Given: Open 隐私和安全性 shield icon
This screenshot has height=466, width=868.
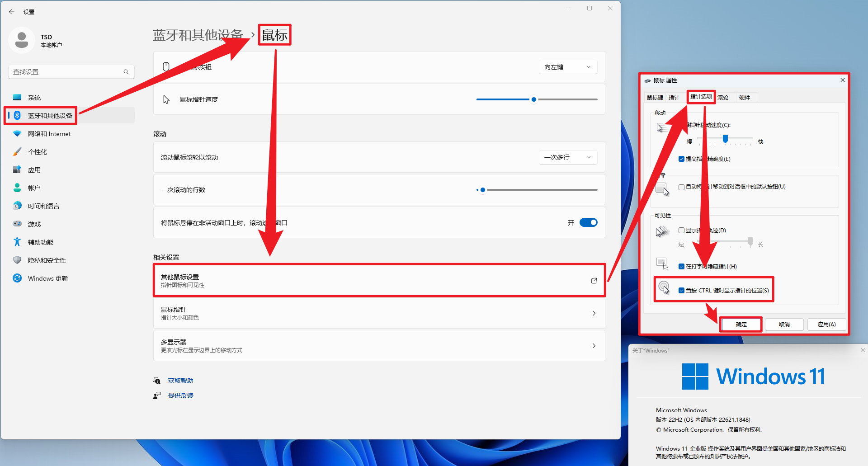Looking at the screenshot, I should click(17, 260).
